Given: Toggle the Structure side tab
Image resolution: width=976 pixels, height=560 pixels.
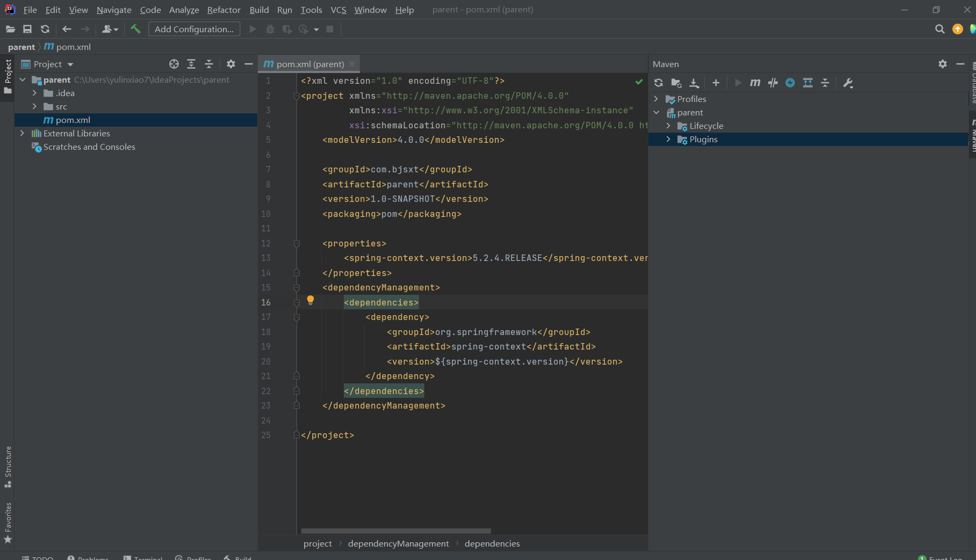Looking at the screenshot, I should pyautogui.click(x=8, y=467).
